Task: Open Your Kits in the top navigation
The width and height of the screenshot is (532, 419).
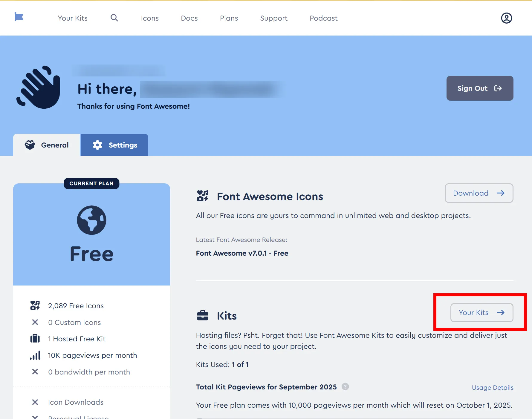Action: (73, 18)
